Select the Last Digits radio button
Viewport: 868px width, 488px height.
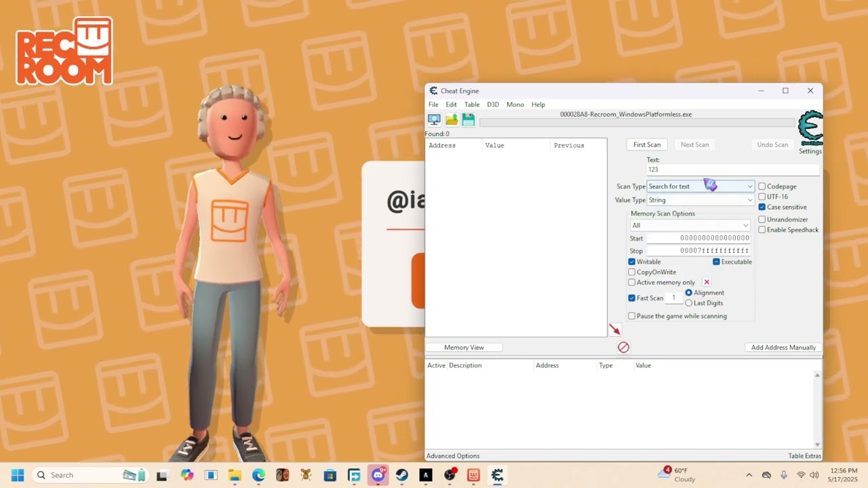689,303
